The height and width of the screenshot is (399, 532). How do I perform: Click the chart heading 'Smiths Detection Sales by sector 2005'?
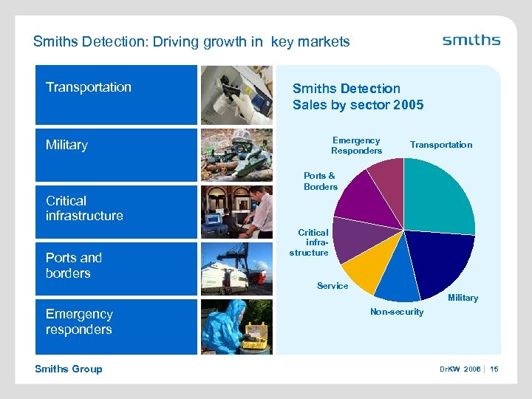click(x=358, y=96)
